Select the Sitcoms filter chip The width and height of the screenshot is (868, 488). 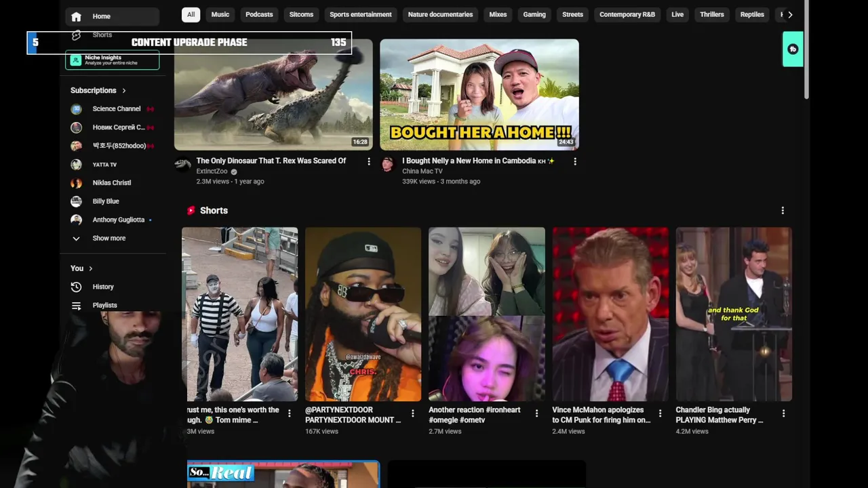point(301,14)
